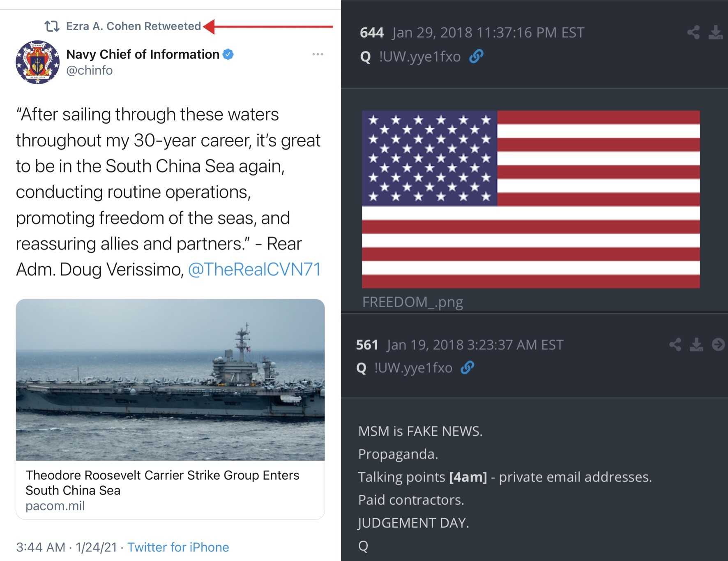Image resolution: width=728 pixels, height=561 pixels.
Task: Click the link icon on post 644
Action: pos(476,56)
